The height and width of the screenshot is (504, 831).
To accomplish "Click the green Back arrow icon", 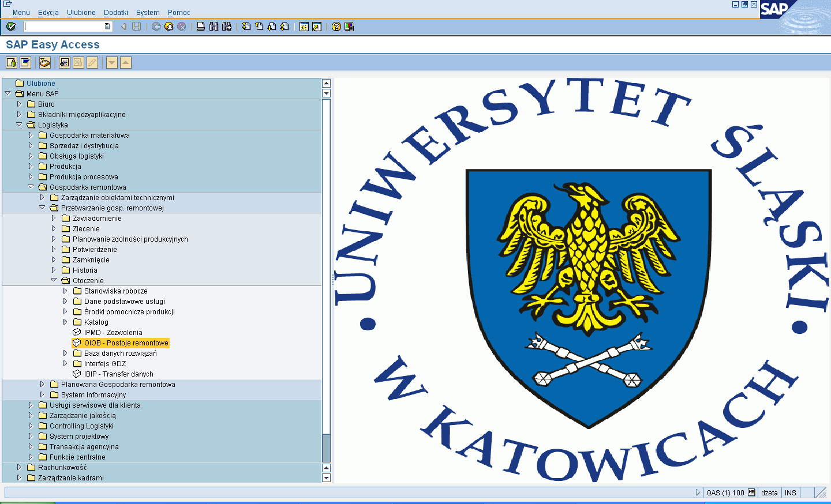I will (x=156, y=27).
